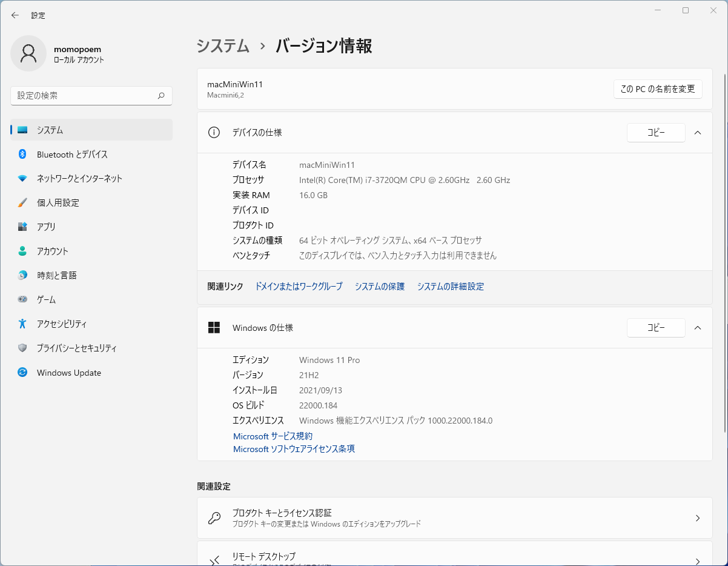The image size is (728, 566).
Task: Select 個人用設定 in the sidebar
Action: click(x=58, y=203)
